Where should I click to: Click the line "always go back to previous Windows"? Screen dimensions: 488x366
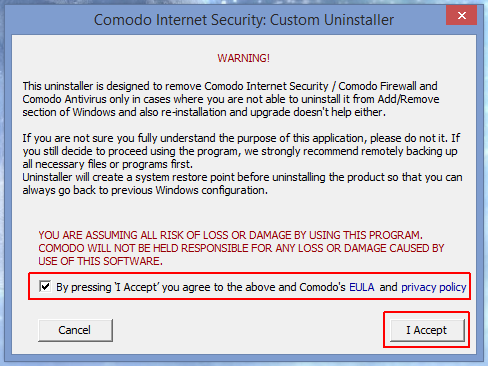(x=145, y=190)
